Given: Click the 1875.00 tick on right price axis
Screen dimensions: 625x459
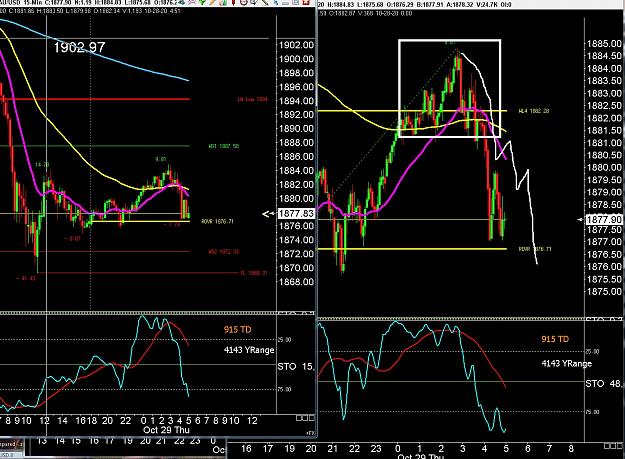Looking at the screenshot, I should point(604,292).
